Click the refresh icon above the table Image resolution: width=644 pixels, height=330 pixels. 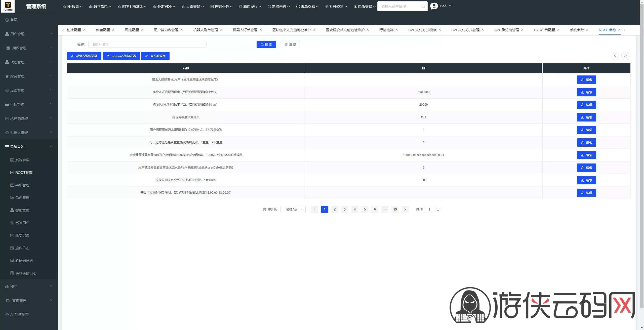coord(615,56)
